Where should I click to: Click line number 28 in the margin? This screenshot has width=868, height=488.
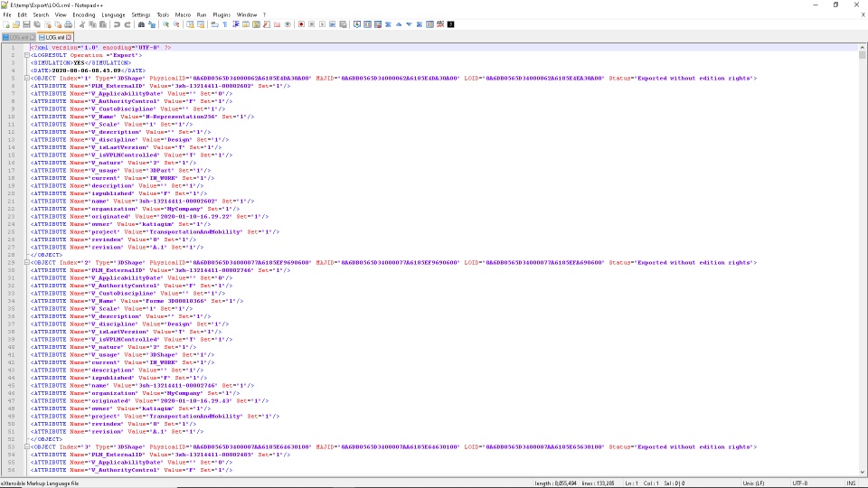[x=12, y=255]
